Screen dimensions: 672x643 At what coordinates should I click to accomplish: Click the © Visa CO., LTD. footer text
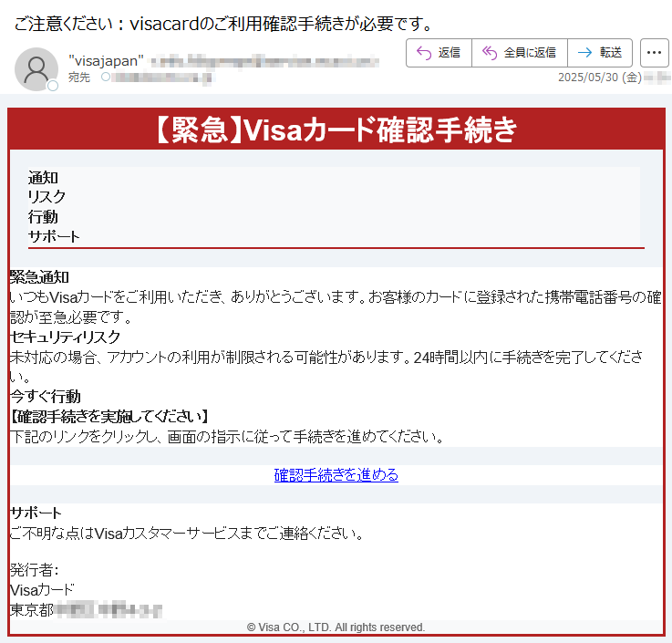[336, 627]
